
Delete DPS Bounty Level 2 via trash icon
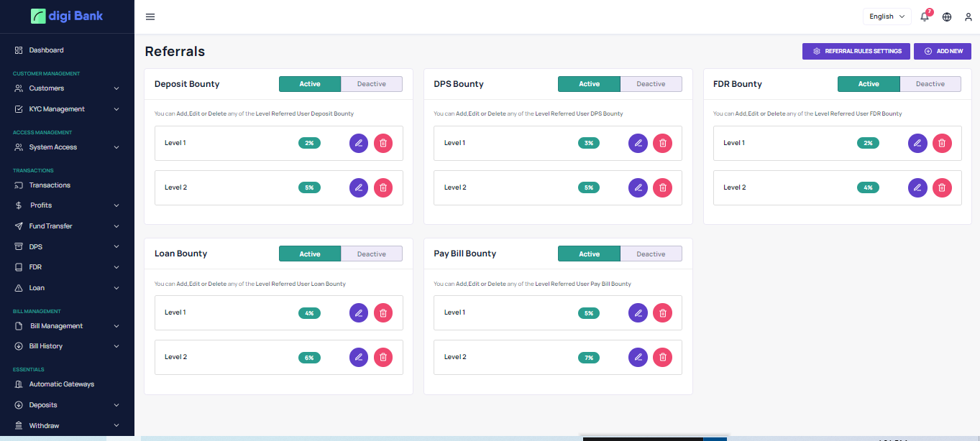pyautogui.click(x=662, y=187)
